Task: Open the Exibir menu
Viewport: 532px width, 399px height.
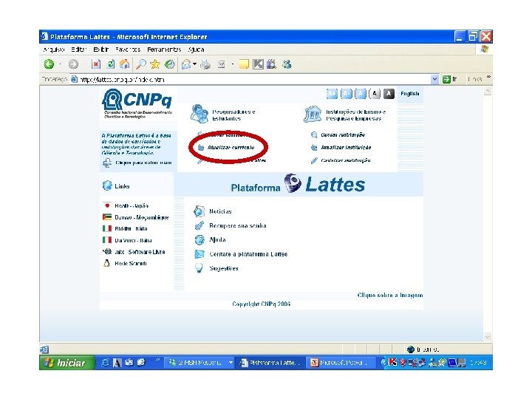Action: (x=100, y=50)
